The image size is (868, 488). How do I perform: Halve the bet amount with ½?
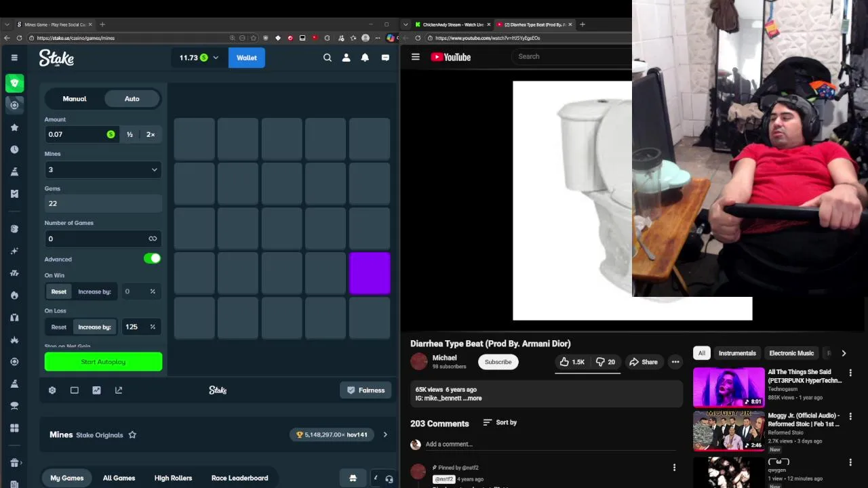pos(130,134)
